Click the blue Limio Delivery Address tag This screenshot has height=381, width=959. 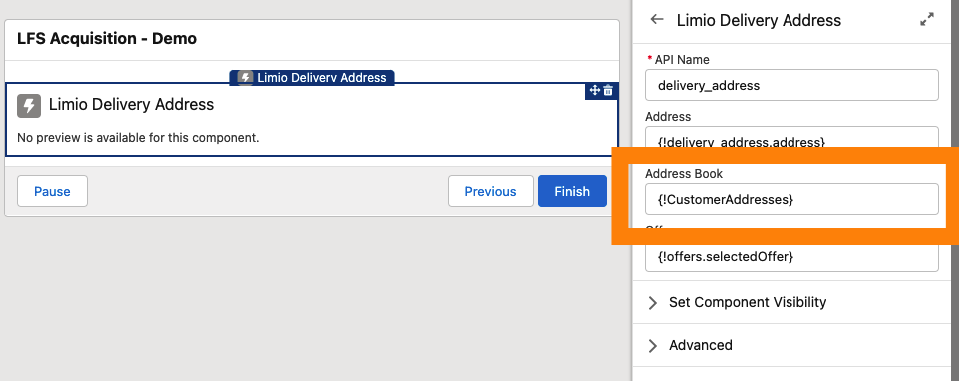click(312, 78)
